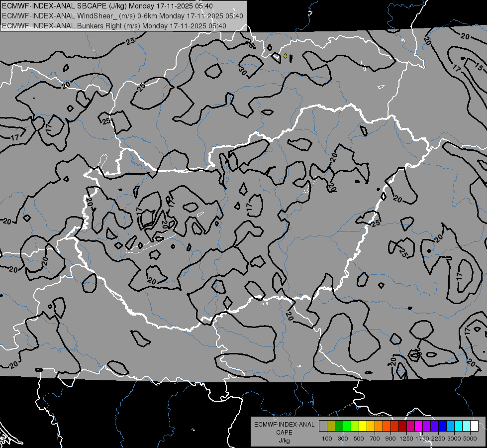Pick the indigo legend swatch left of 2250

(x=434, y=426)
